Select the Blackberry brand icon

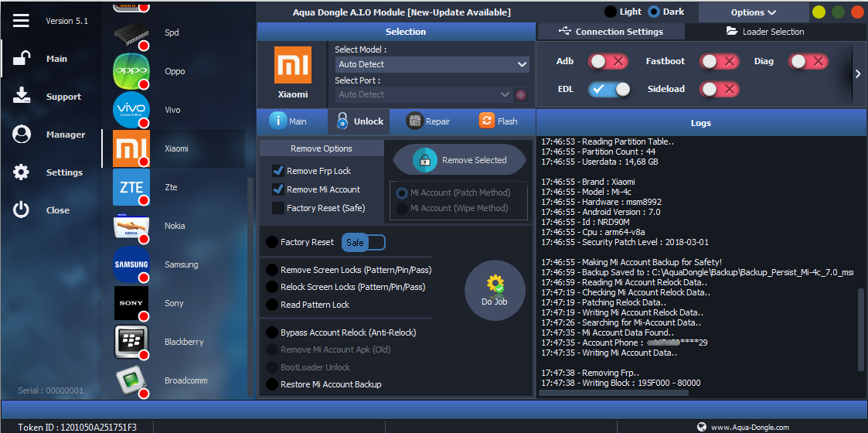[x=131, y=342]
